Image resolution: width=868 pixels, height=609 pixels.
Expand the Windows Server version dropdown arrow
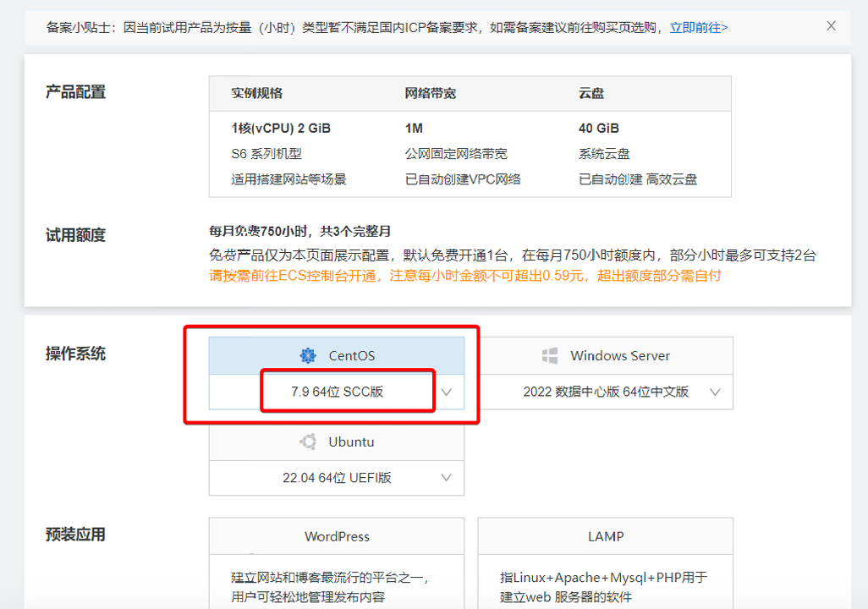click(715, 392)
